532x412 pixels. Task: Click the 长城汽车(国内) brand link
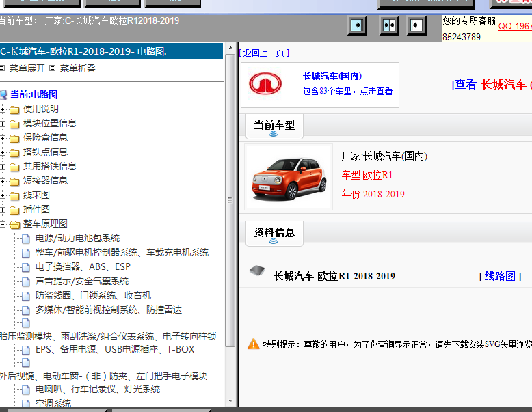332,76
